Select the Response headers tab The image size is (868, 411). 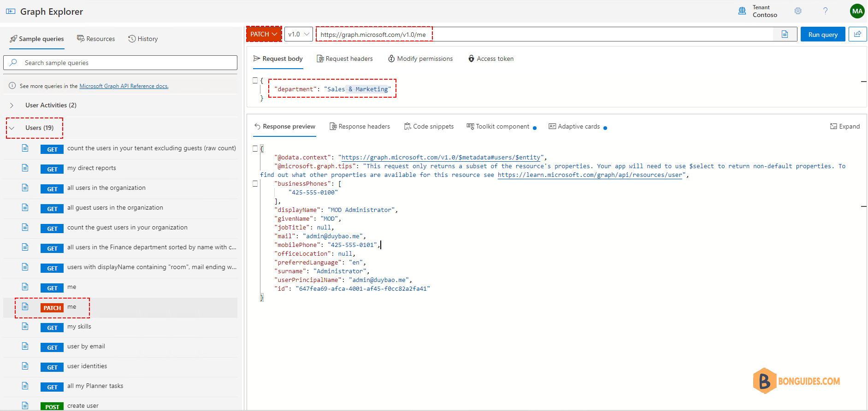360,127
